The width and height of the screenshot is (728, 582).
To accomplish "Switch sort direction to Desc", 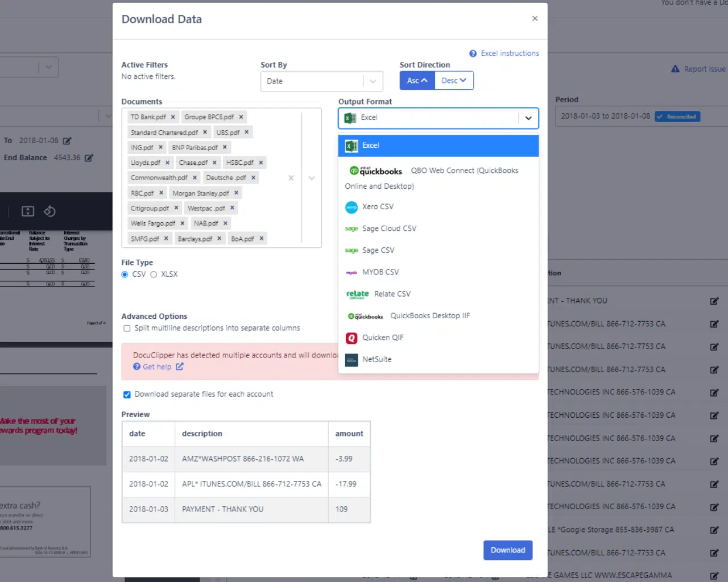I will pyautogui.click(x=453, y=80).
